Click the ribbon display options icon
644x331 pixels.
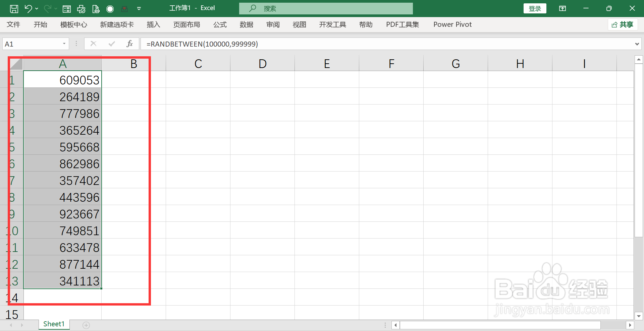tap(562, 8)
